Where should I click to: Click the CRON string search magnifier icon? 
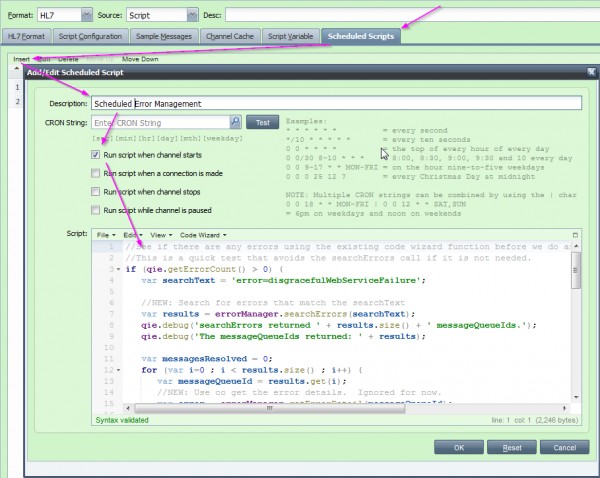(235, 122)
